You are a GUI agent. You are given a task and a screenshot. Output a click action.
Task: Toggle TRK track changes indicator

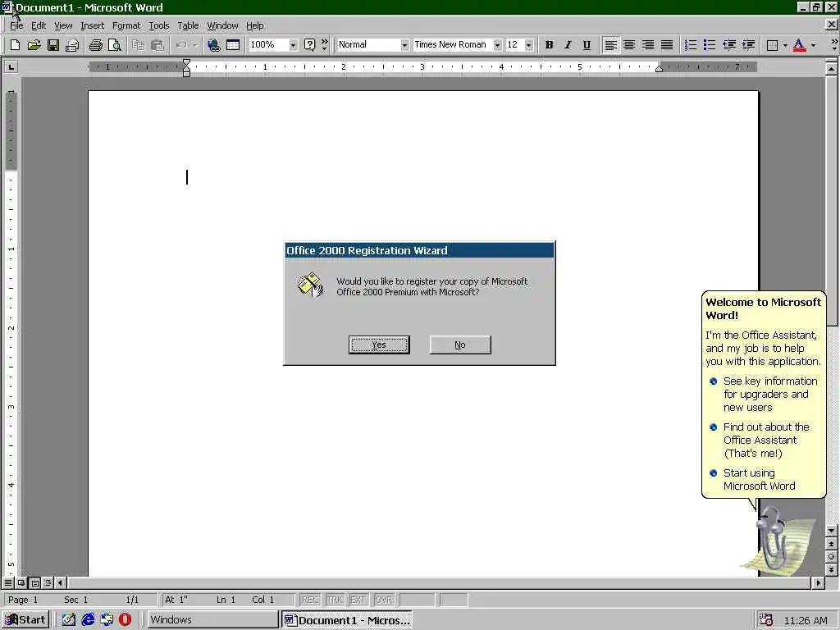click(x=335, y=600)
